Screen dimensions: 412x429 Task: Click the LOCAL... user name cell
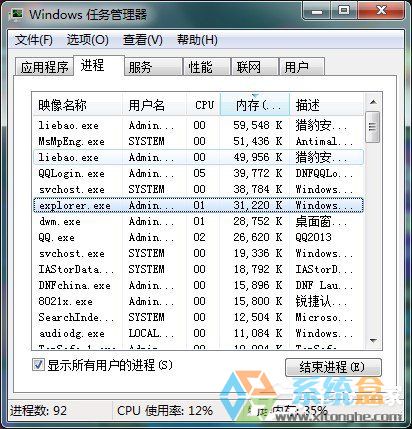[151, 333]
